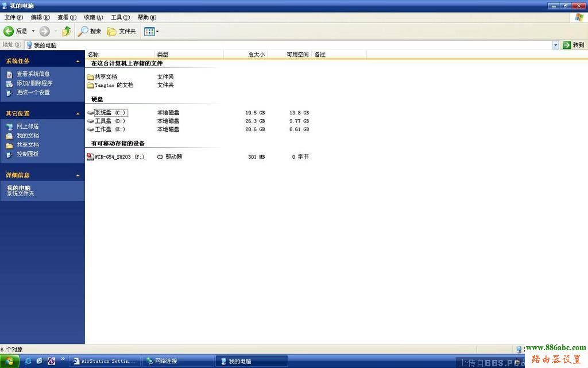Screen dimensions: 588x368
Task: Switch to 网络连接 window on taskbar
Action: tap(165, 361)
